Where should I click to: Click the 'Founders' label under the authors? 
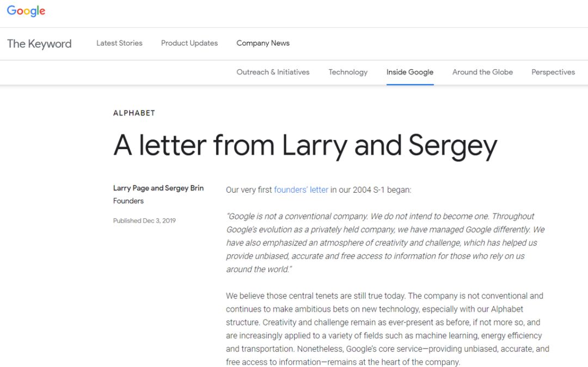coord(128,201)
